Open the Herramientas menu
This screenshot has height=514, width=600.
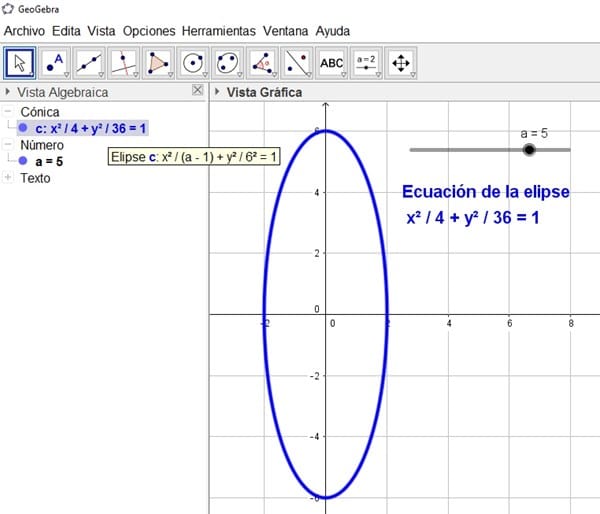(x=218, y=31)
